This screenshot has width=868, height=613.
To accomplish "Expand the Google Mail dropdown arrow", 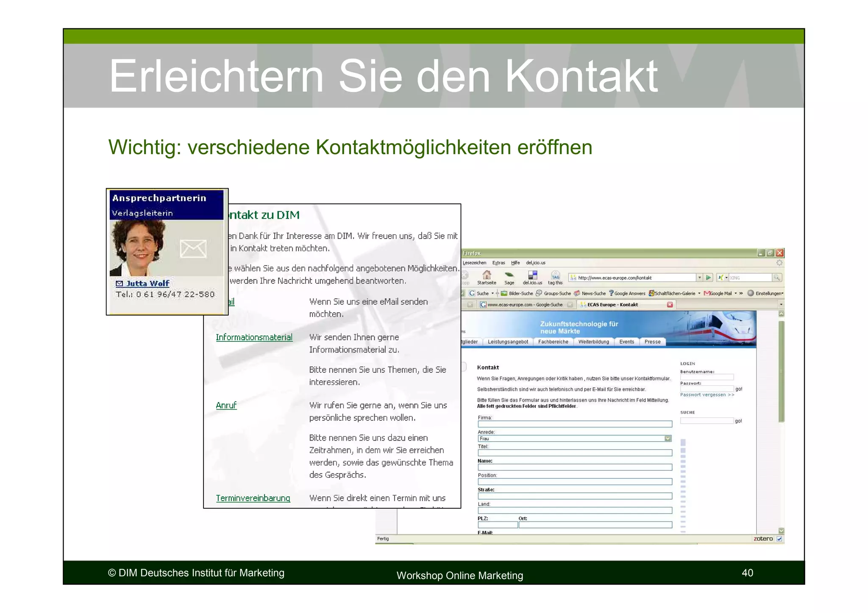I will [735, 293].
